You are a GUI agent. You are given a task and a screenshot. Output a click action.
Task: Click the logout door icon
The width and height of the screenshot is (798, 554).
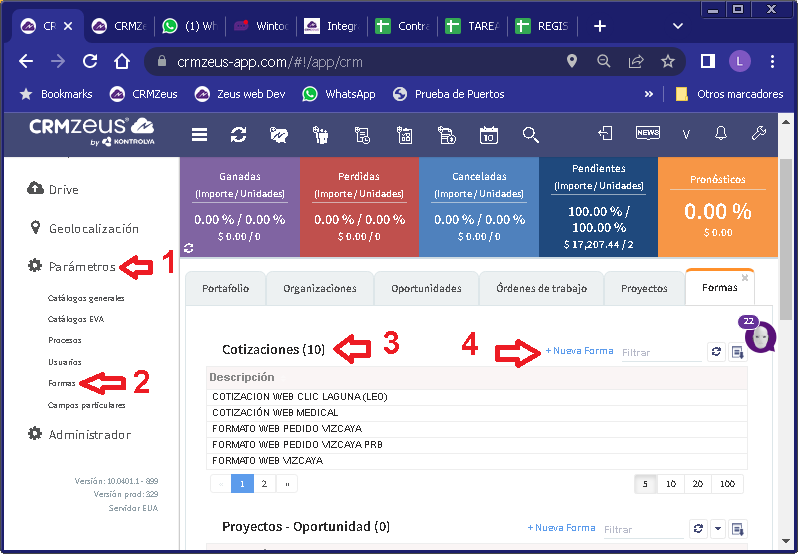[606, 133]
